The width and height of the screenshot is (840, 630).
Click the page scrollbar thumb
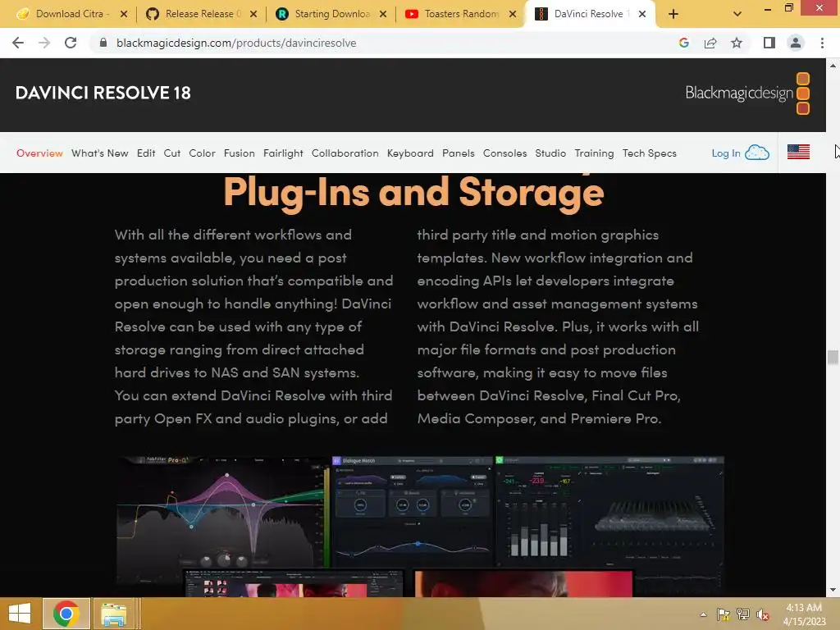tap(833, 358)
